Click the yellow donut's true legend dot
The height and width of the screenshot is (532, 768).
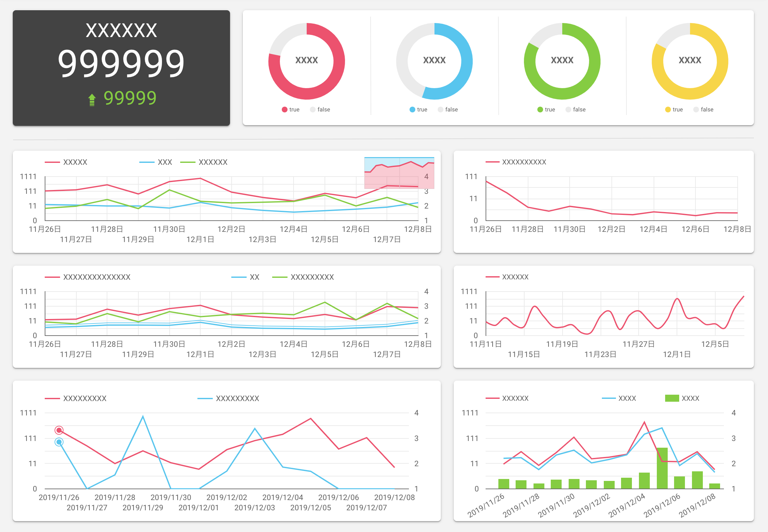click(668, 110)
